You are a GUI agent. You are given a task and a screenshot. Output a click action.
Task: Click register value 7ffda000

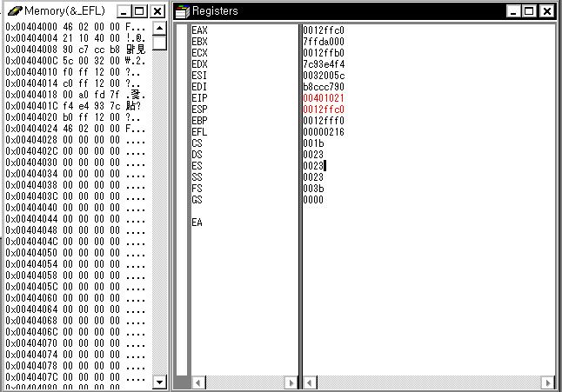[x=324, y=42]
